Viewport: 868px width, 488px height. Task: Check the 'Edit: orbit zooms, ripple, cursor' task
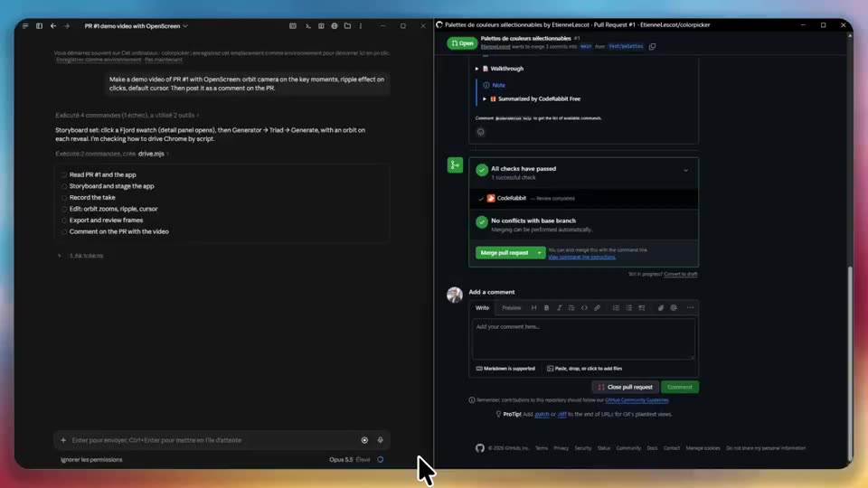(x=64, y=209)
